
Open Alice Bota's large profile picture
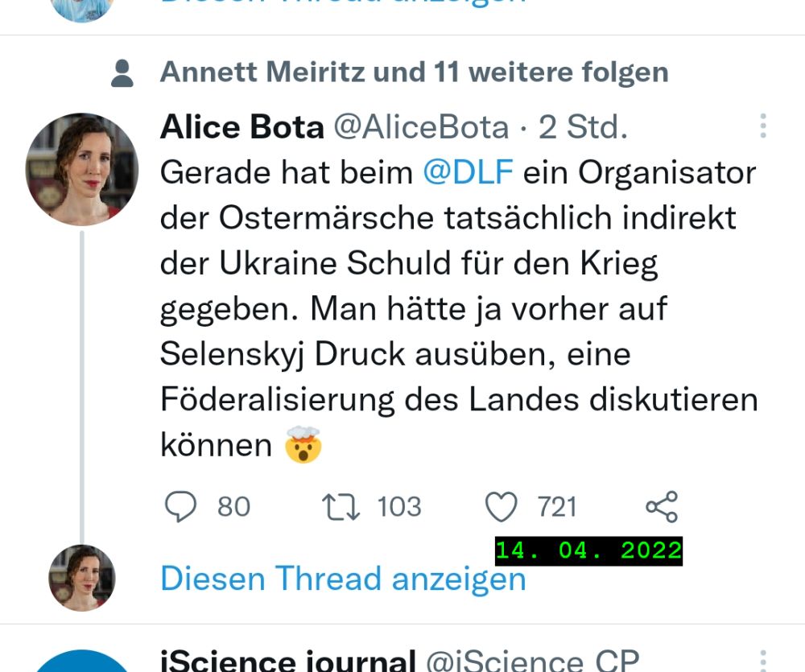pyautogui.click(x=81, y=169)
